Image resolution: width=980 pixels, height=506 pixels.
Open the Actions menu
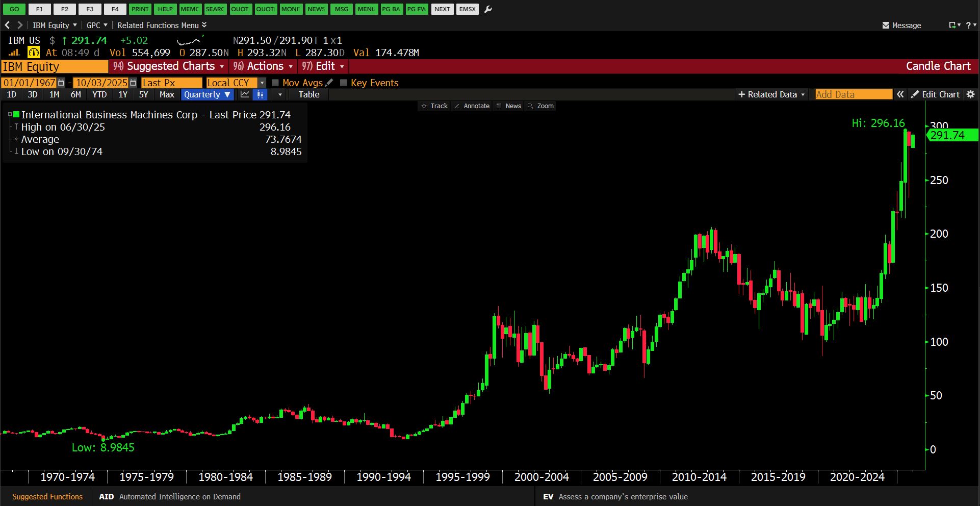[263, 66]
